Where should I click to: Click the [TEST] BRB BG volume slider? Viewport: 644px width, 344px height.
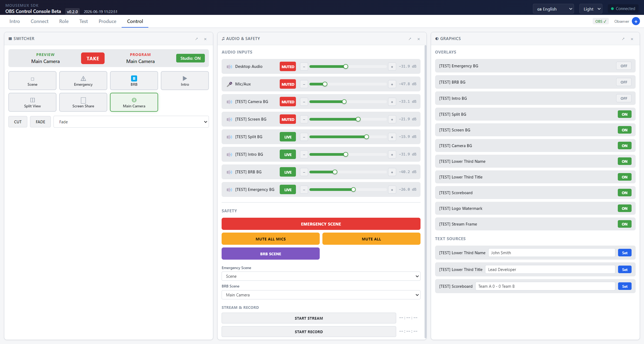[x=348, y=172]
